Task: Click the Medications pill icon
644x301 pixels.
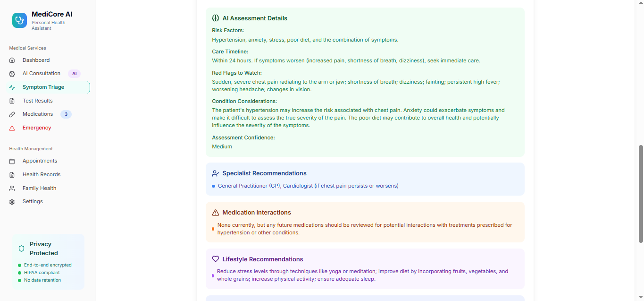Action: (12, 114)
